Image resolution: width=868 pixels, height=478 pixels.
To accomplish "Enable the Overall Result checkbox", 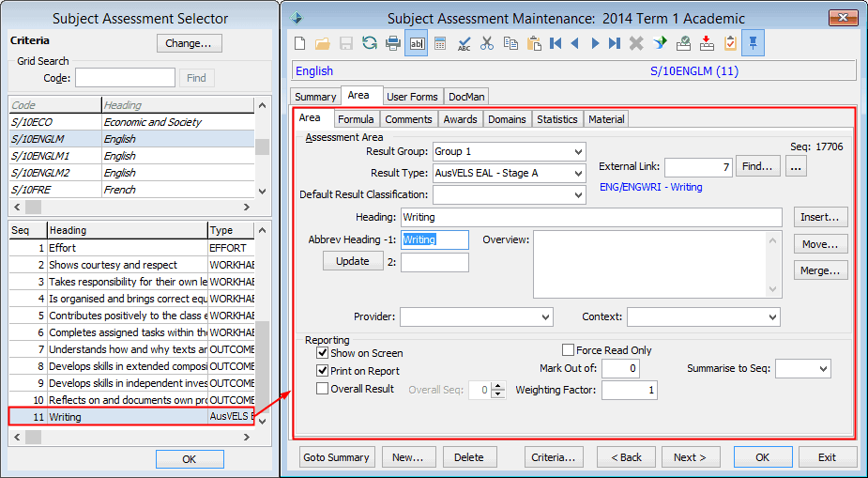I will pos(322,389).
